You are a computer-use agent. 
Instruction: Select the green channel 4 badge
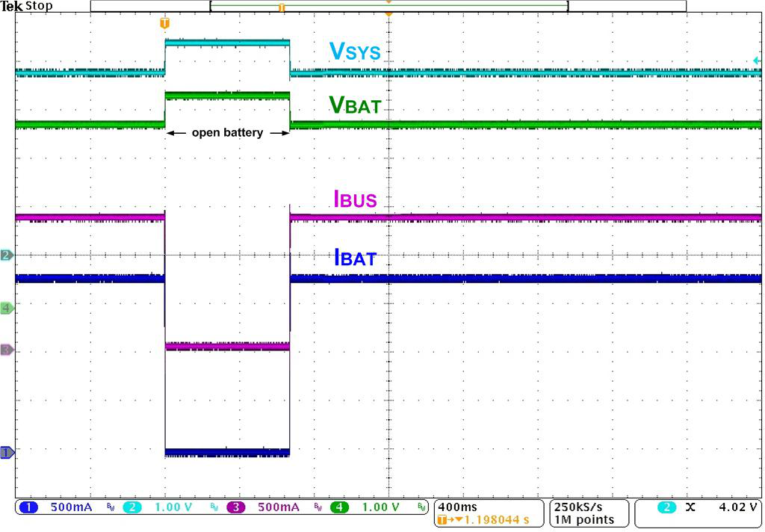coord(340,507)
